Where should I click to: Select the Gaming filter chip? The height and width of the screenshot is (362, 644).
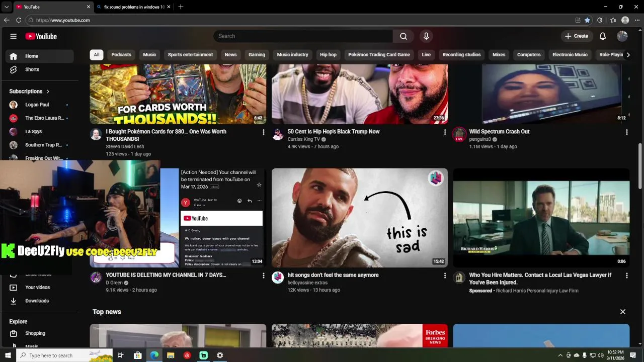click(x=257, y=55)
